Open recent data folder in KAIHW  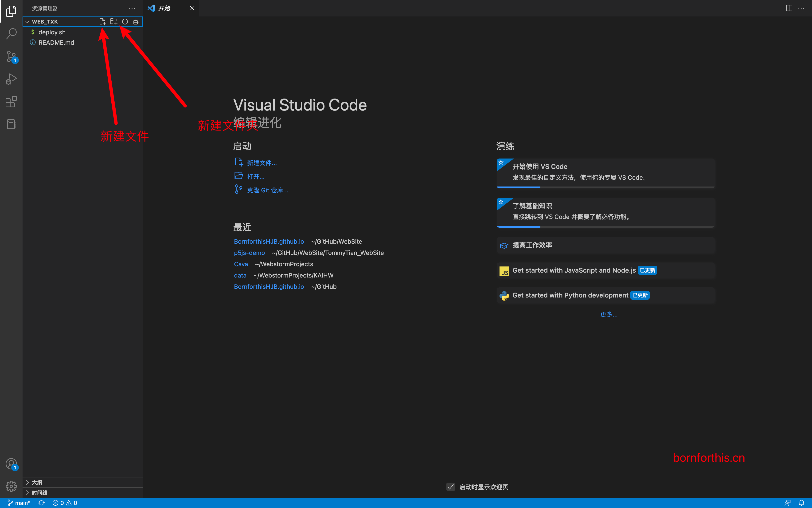[240, 275]
